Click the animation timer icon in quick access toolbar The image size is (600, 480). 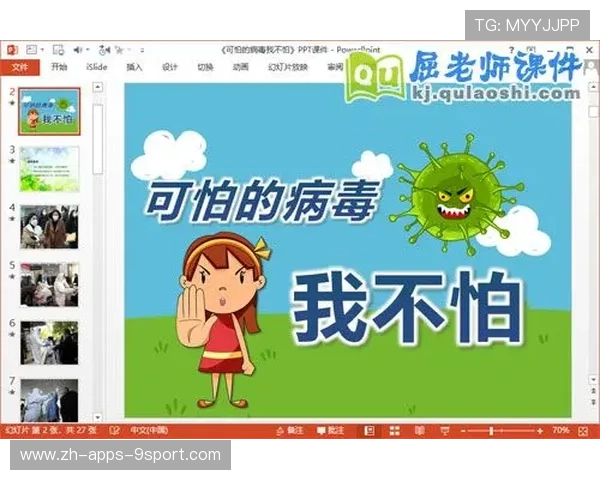tap(104, 50)
